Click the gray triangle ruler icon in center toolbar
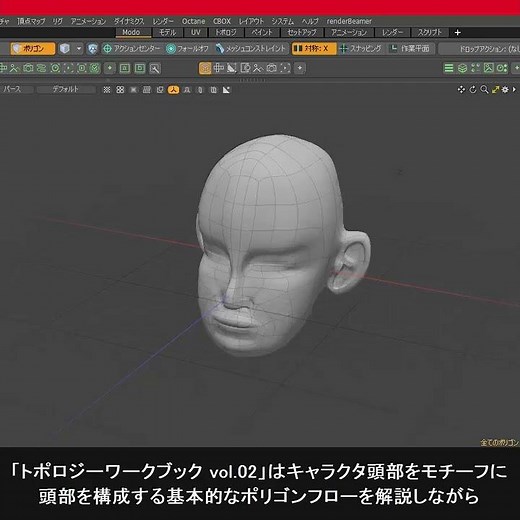Screen dimensions: 520x520 [x=231, y=68]
